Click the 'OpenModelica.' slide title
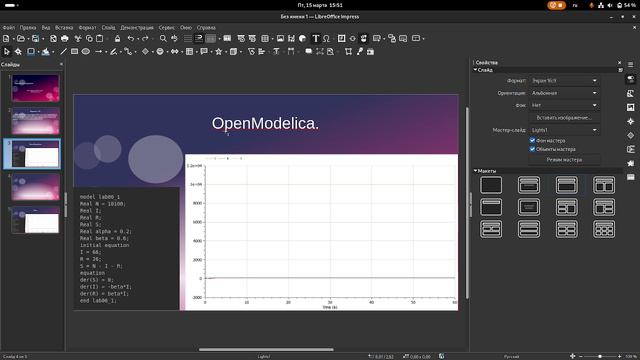640x360 pixels. click(x=265, y=123)
